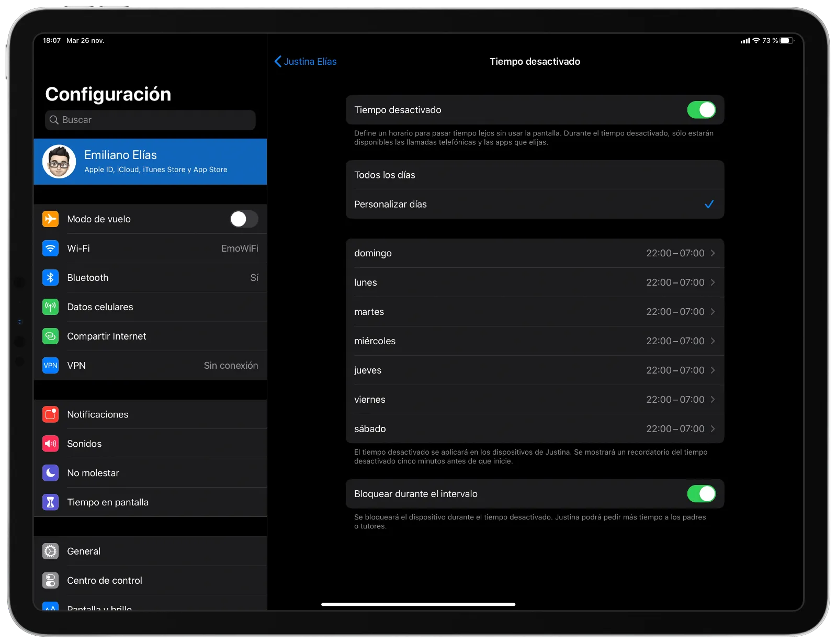The image size is (837, 644).
Task: Go back to Justina Elías
Action: point(306,62)
